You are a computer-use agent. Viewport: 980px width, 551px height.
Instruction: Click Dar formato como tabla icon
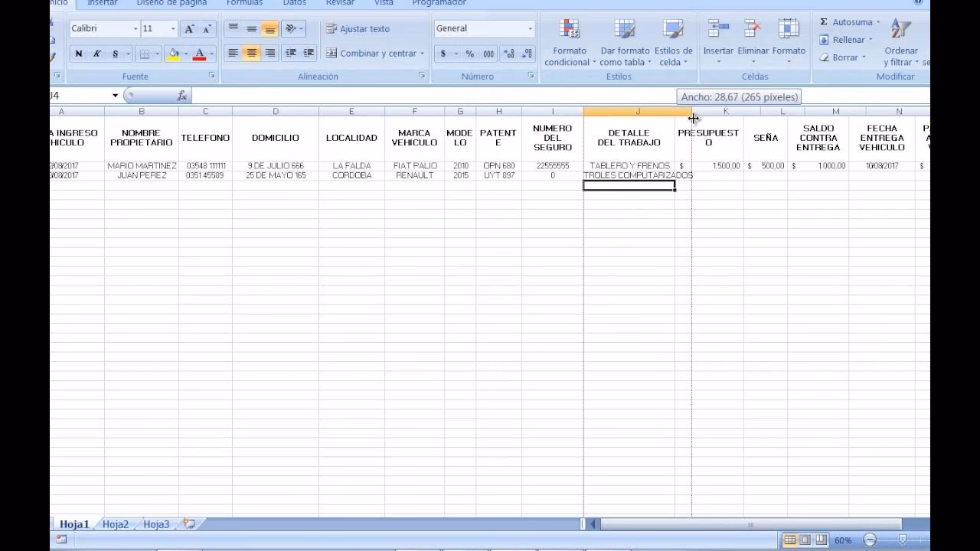tap(625, 31)
